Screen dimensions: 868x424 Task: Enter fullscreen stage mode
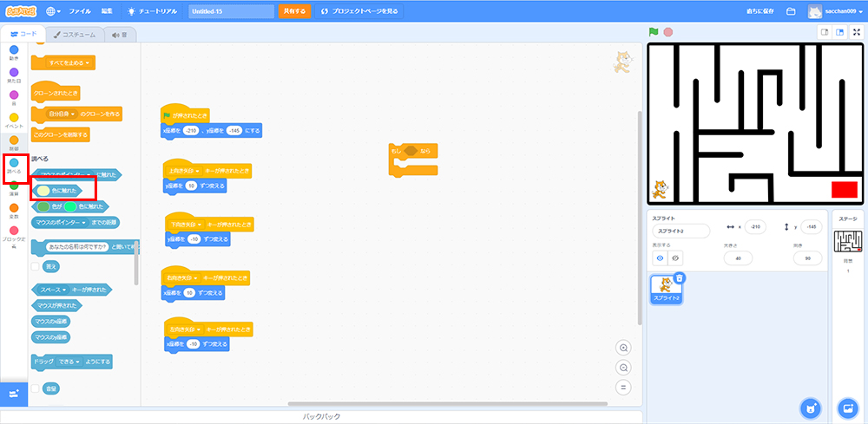tap(857, 32)
